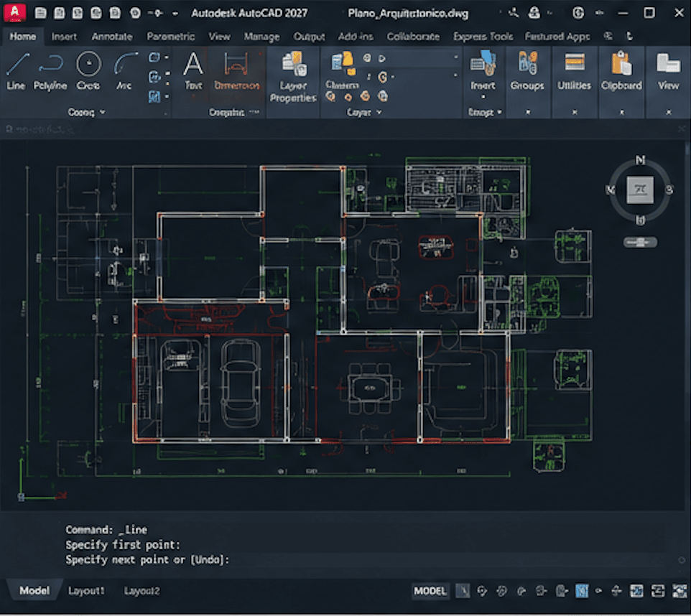
Task: Click the rectangle tool icon beside Arc
Action: click(154, 57)
